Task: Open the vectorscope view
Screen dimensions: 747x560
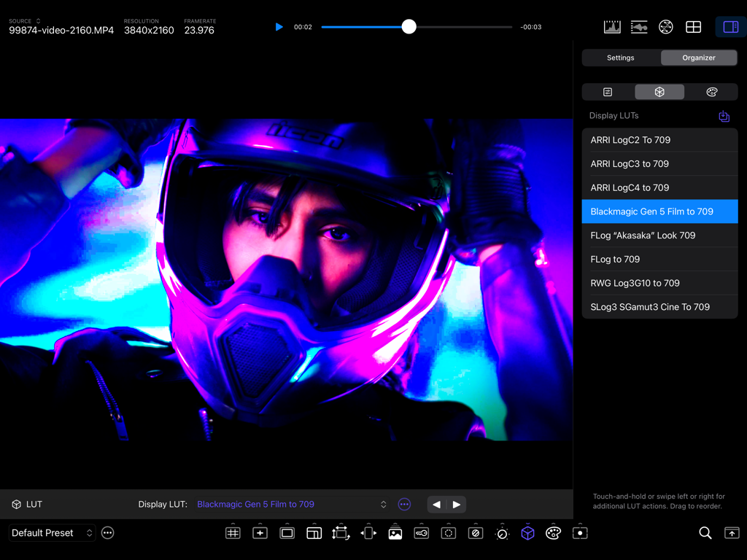Action: click(x=665, y=26)
